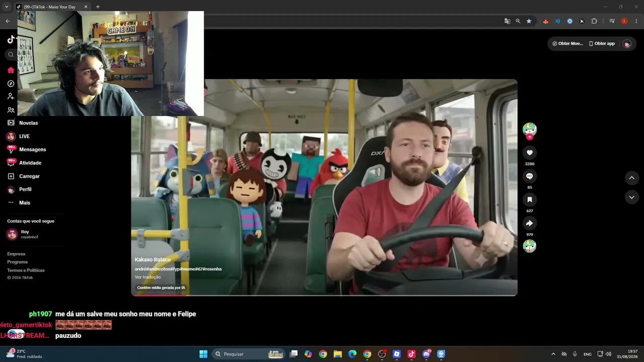The image size is (644, 362).
Task: Click the Obter app button
Action: tap(602, 44)
